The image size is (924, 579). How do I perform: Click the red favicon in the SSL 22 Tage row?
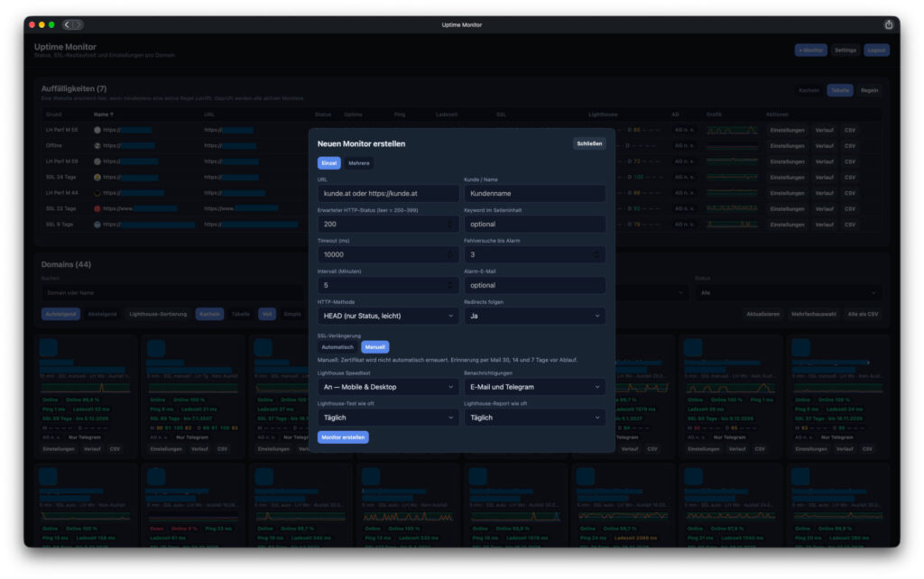click(x=97, y=208)
